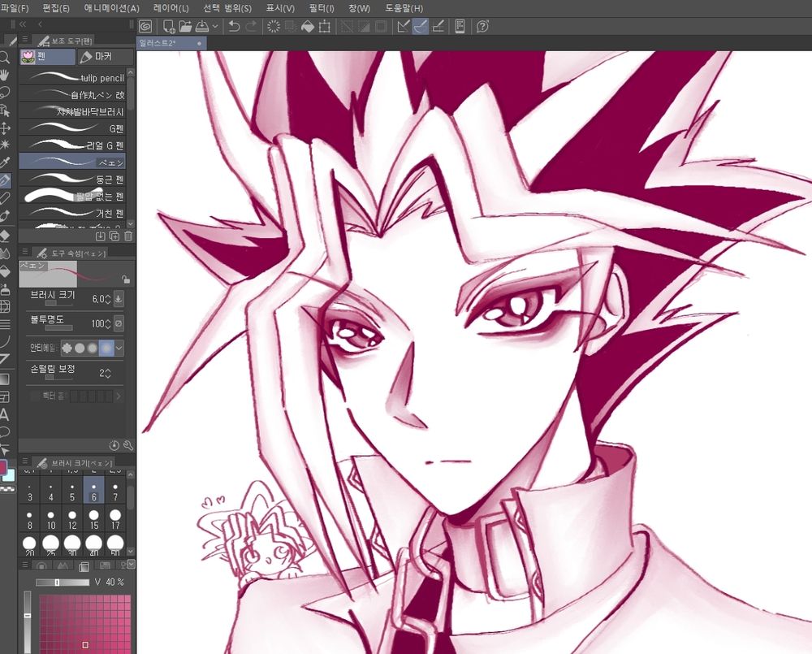Adjust the opacity 100 stepper arrows
This screenshot has width=812, height=654.
108,324
